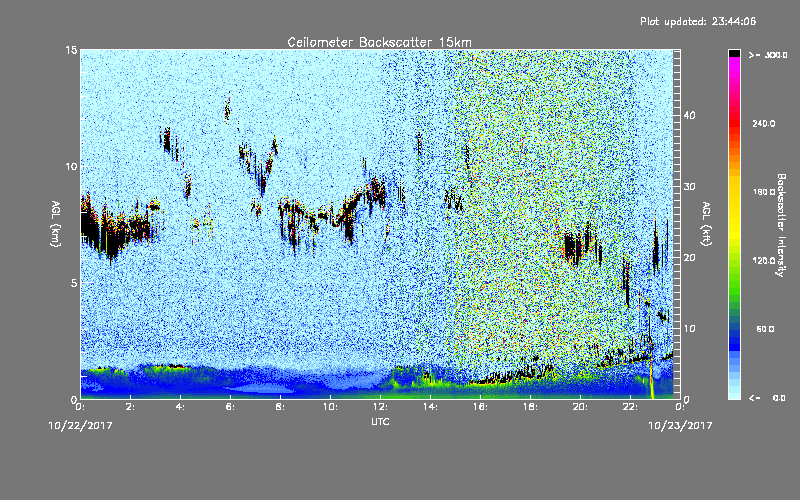
Task: Click the 'Ceilometer Backscatter 15km' plot title
Action: [379, 42]
